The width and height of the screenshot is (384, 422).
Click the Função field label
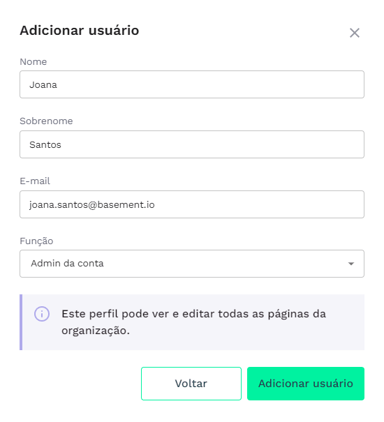36,241
